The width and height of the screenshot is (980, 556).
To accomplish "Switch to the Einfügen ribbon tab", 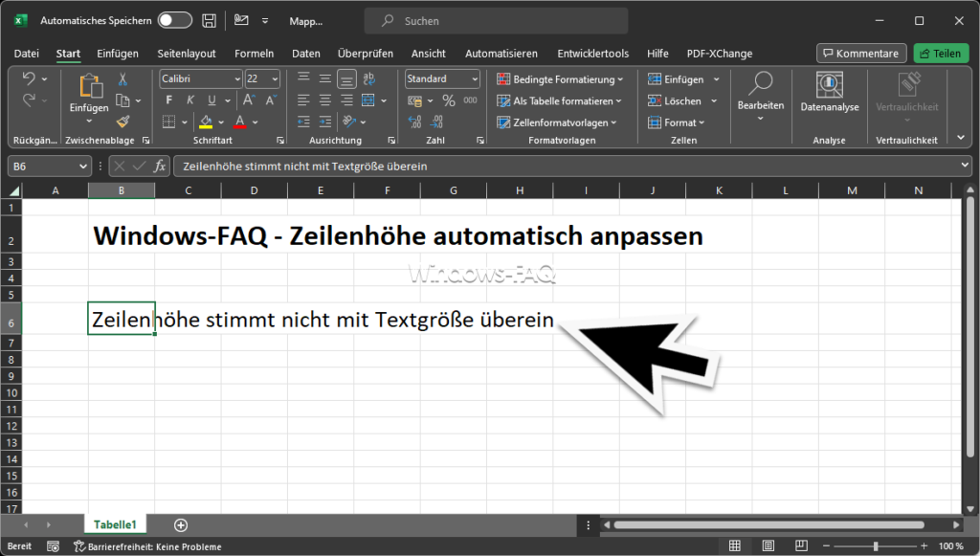I will tap(118, 54).
